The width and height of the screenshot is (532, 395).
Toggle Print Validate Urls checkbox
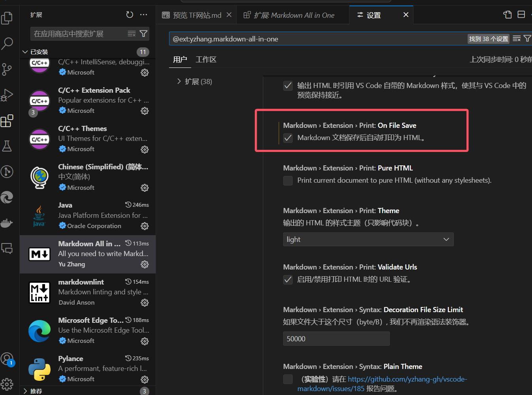[x=288, y=279]
